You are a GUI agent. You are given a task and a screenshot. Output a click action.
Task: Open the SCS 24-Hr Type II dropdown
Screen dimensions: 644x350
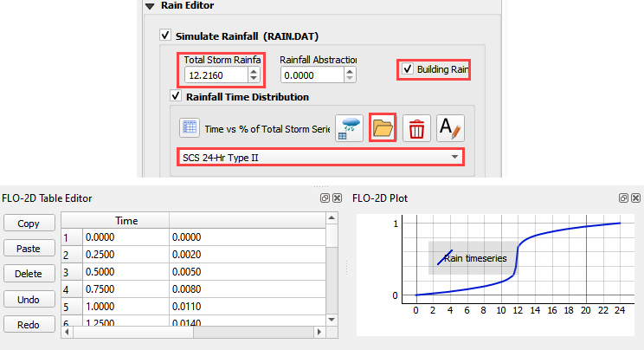tap(319, 157)
